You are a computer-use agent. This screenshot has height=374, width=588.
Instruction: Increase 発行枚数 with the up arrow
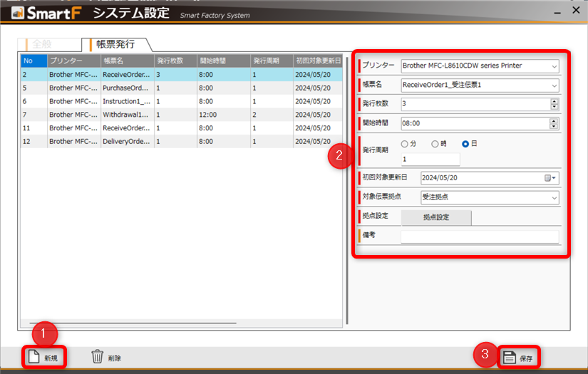(554, 101)
